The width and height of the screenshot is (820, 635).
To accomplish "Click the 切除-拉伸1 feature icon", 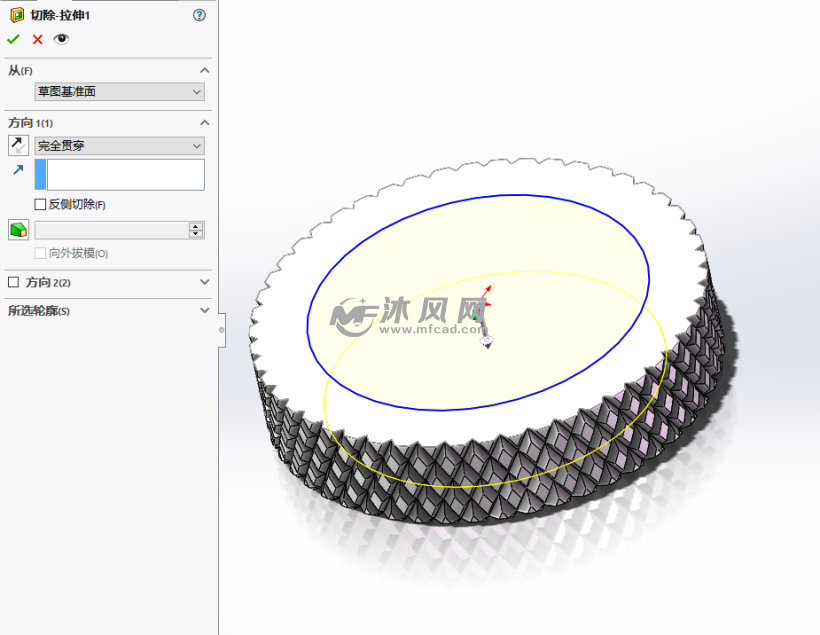I will coord(17,15).
